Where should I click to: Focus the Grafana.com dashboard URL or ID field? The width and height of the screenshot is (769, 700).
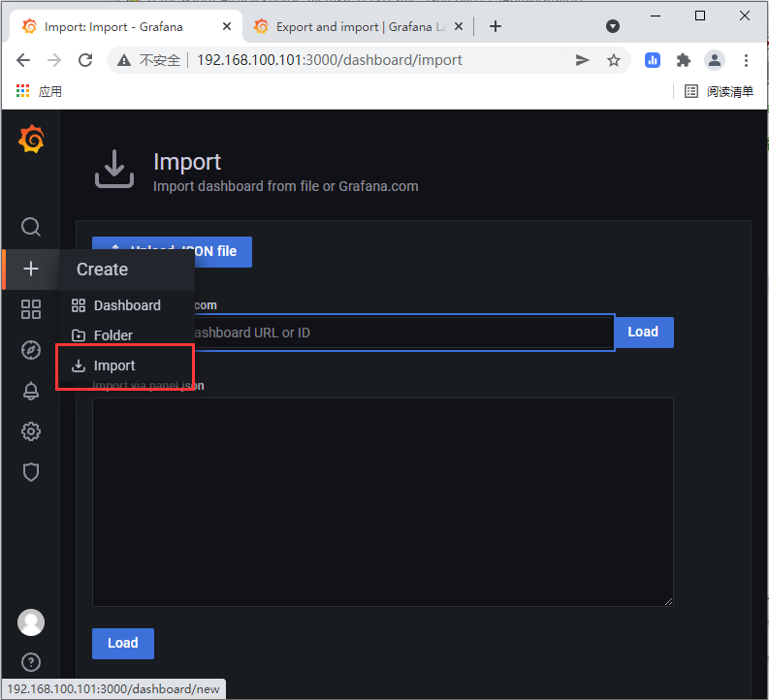[353, 333]
